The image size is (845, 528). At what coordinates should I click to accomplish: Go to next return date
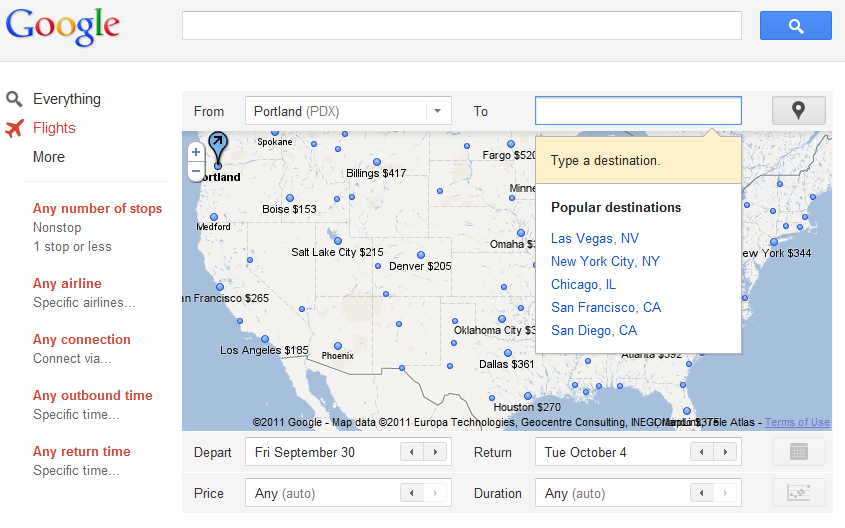point(725,451)
